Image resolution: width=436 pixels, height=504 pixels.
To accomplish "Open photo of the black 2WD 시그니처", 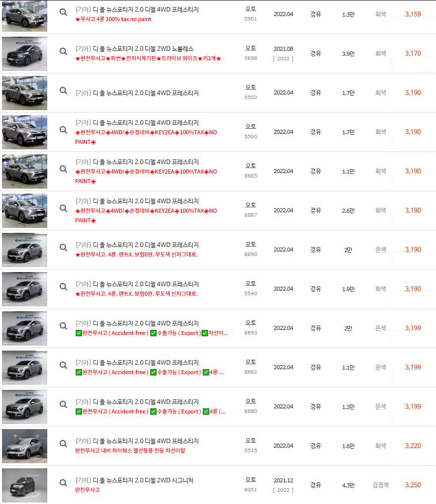I will pyautogui.click(x=25, y=485).
